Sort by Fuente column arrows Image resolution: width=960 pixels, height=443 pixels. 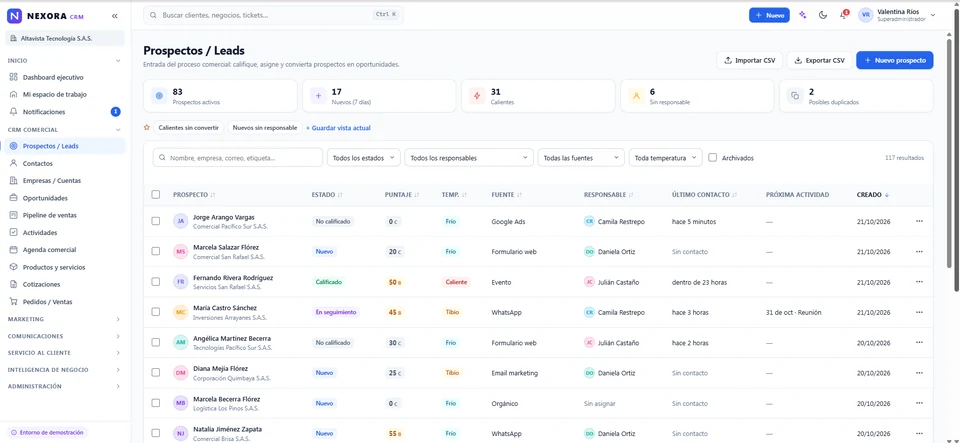tap(519, 195)
